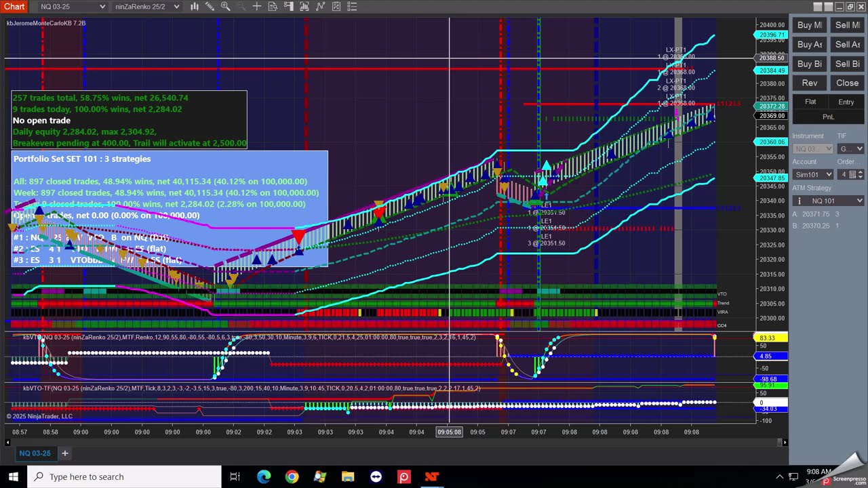
Task: Click the Flat position display cell
Action: 810,102
